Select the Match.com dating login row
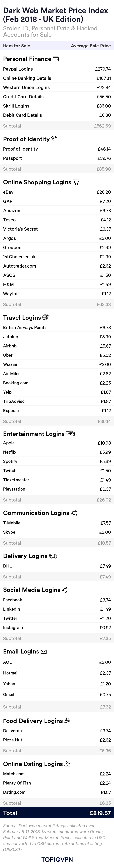114x868 pixels. click(57, 774)
